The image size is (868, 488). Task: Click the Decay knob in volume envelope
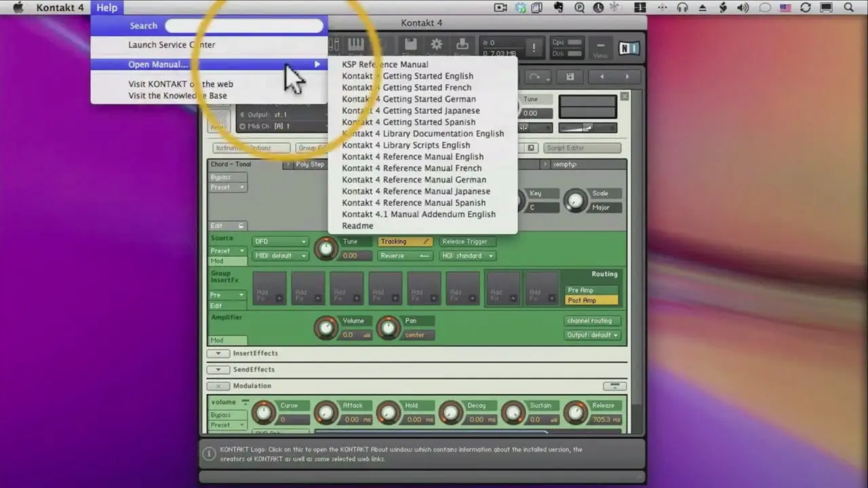(x=450, y=412)
